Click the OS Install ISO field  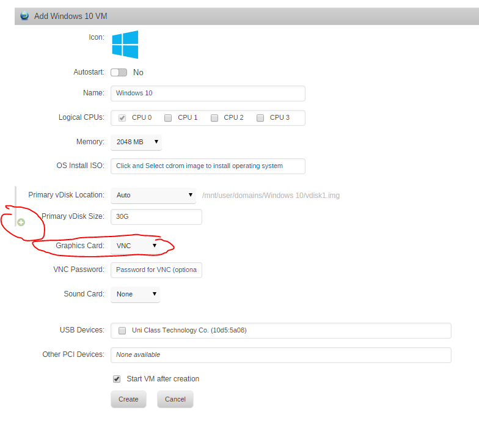[x=208, y=166]
